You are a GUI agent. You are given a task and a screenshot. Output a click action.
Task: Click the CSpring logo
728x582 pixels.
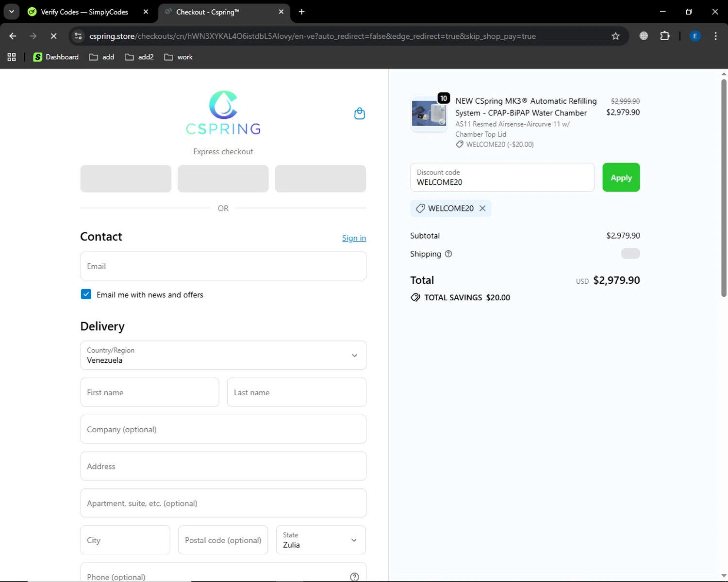pos(223,113)
